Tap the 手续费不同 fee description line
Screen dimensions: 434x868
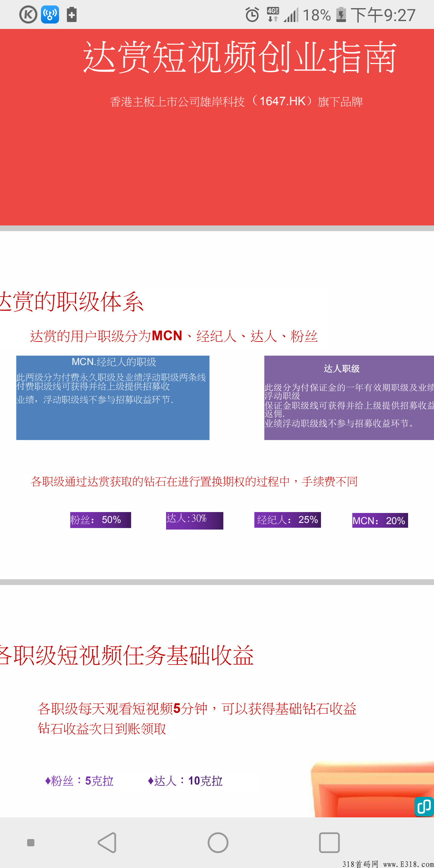[194, 482]
